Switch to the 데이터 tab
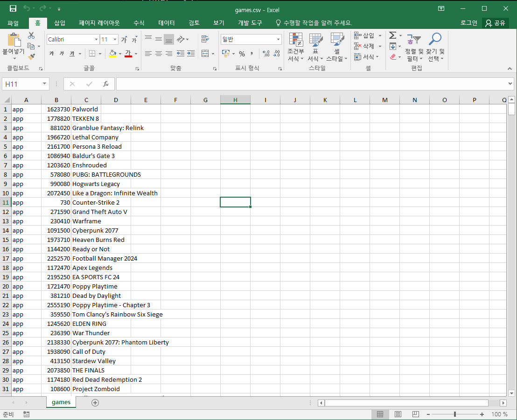 (166, 23)
